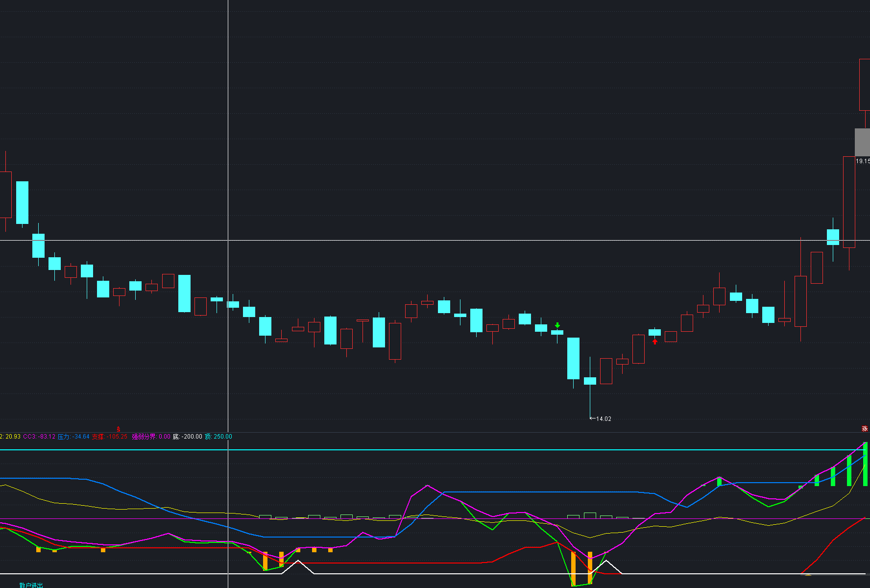870x588 pixels.
Task: Click the 14.02 low price label
Action: [604, 419]
